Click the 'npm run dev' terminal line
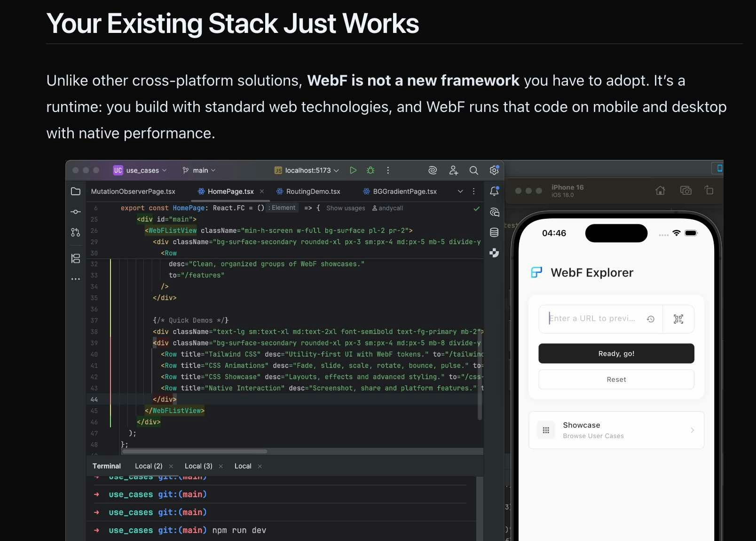Viewport: 756px width, 541px height. (239, 530)
